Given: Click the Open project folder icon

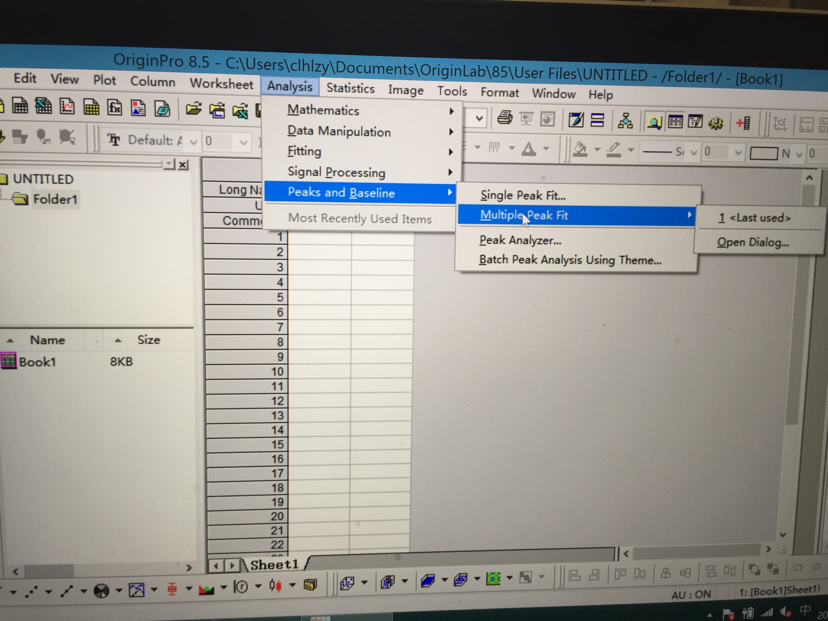Looking at the screenshot, I should pyautogui.click(x=193, y=109).
